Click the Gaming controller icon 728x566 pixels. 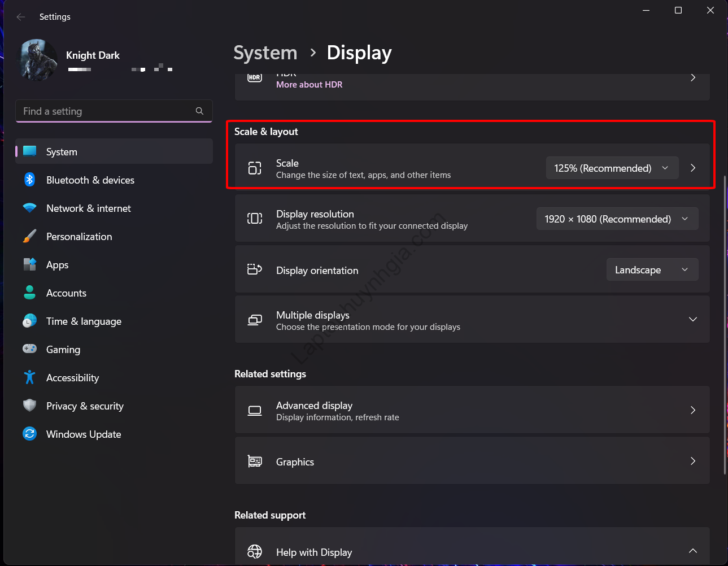click(30, 349)
